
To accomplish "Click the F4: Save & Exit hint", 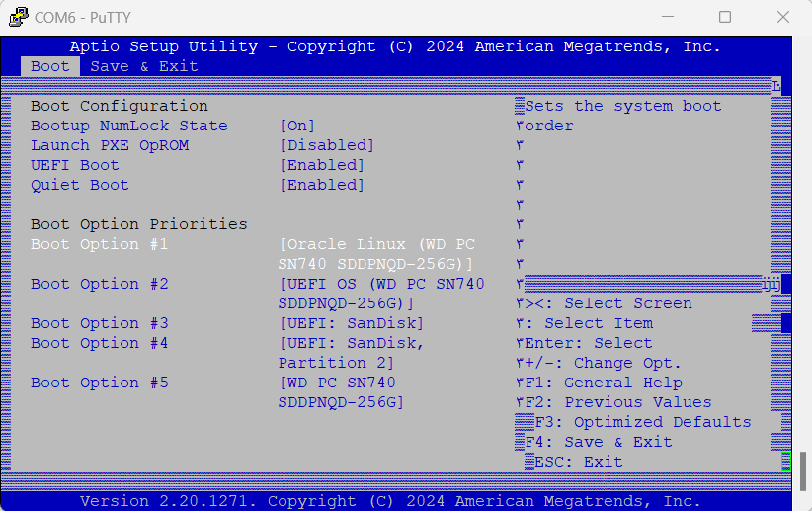I will click(599, 442).
